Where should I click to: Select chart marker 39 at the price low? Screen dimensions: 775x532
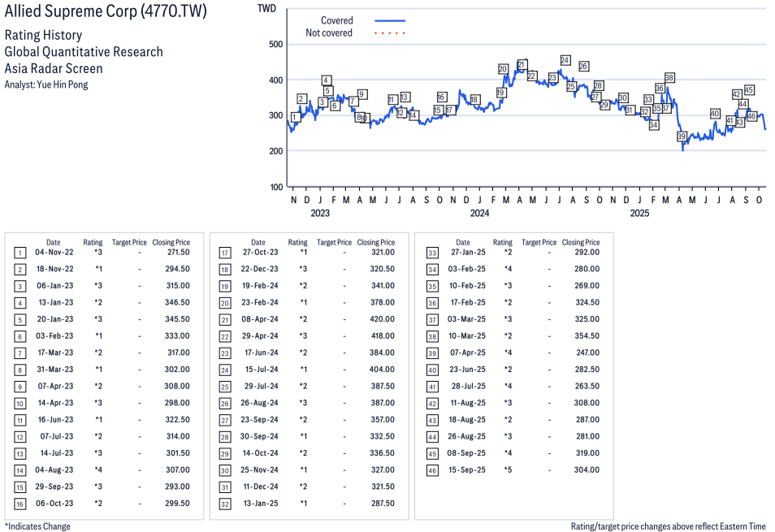[682, 136]
